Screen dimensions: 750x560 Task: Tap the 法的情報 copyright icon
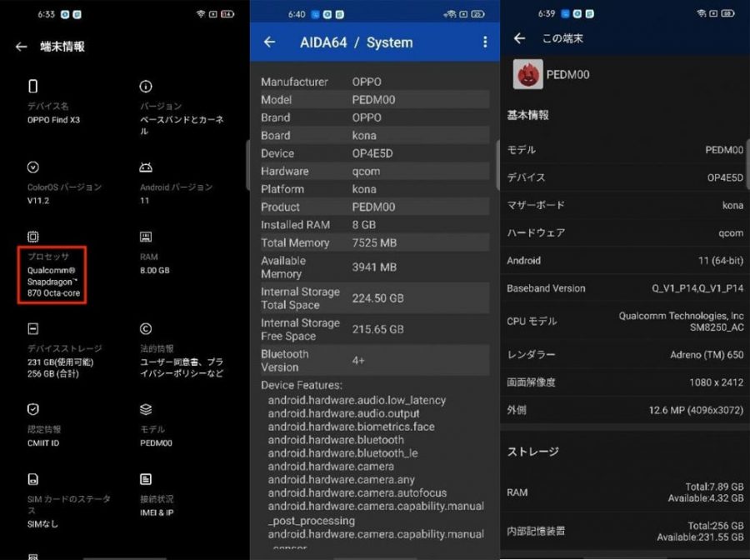(146, 328)
